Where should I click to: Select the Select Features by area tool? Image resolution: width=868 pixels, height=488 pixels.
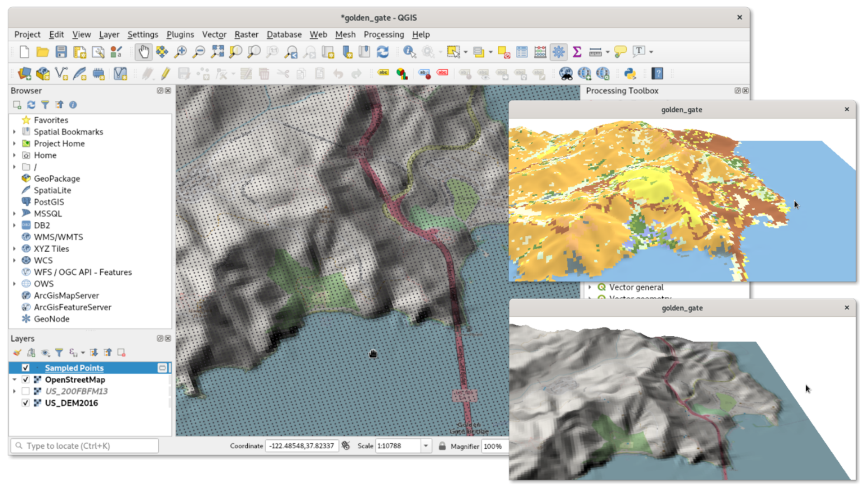pyautogui.click(x=453, y=52)
